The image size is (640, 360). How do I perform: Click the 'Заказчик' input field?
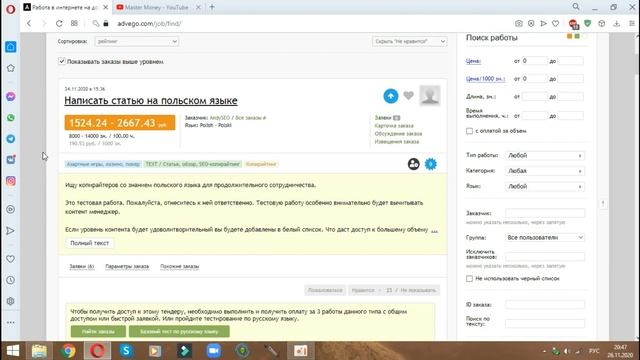(545, 213)
